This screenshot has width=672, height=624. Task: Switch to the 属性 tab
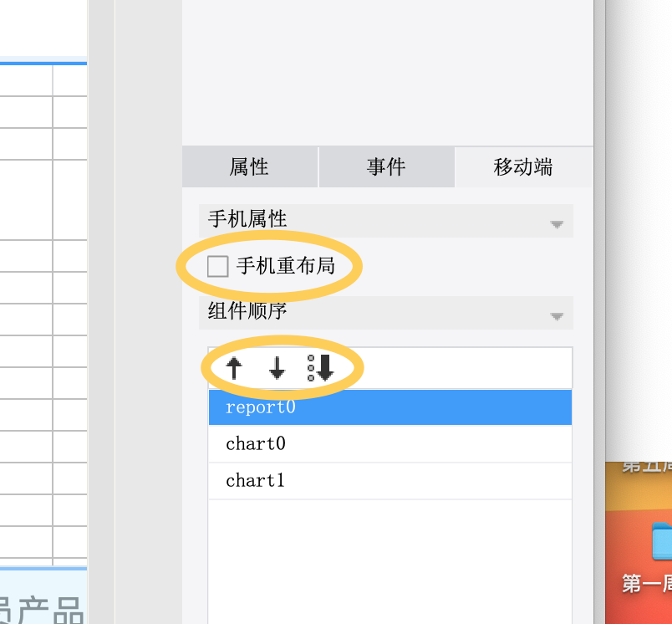click(249, 166)
